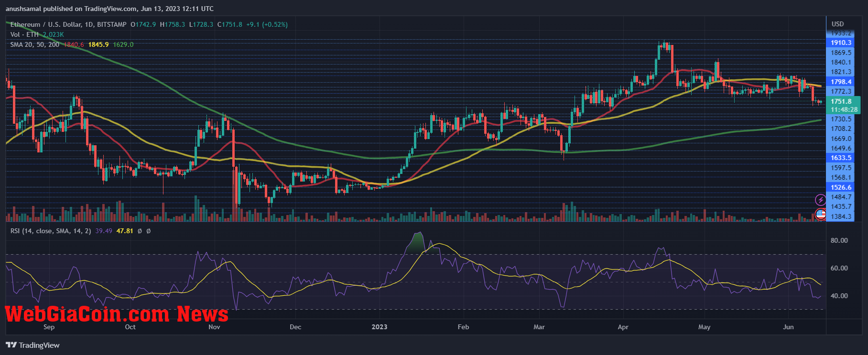The image size is (868, 355).
Task: Click the Nov label on time axis
Action: point(214,327)
